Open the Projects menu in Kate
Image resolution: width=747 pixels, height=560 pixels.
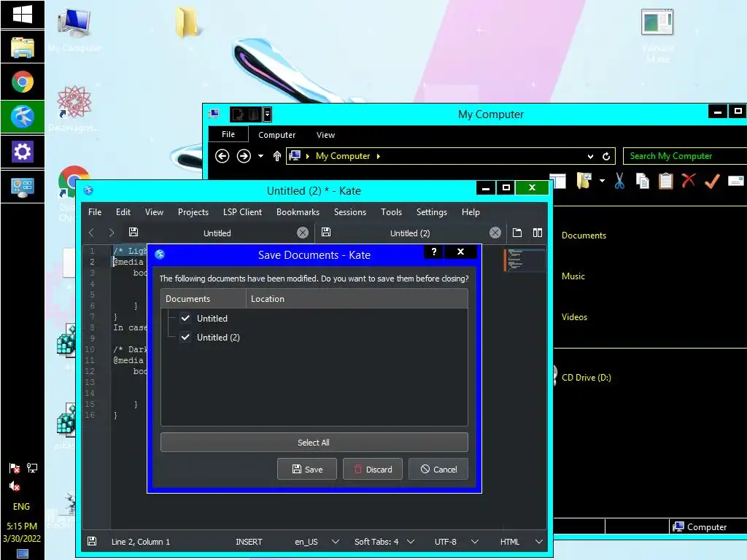click(193, 212)
